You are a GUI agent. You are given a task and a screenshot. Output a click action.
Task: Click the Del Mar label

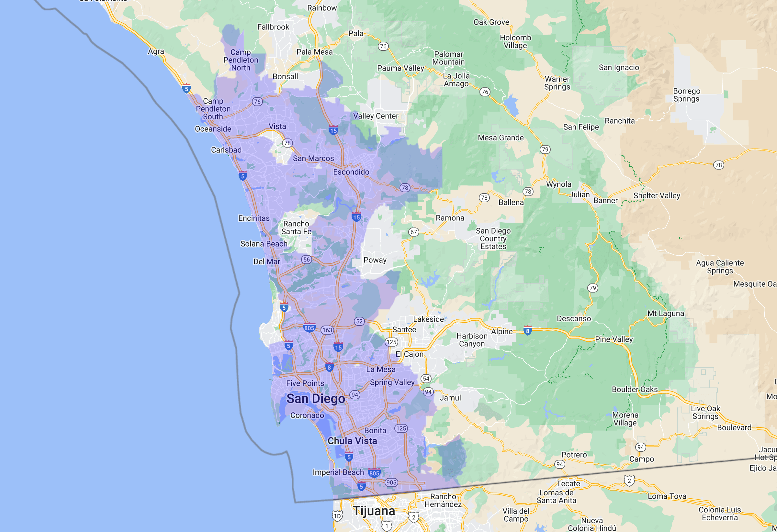tap(266, 261)
